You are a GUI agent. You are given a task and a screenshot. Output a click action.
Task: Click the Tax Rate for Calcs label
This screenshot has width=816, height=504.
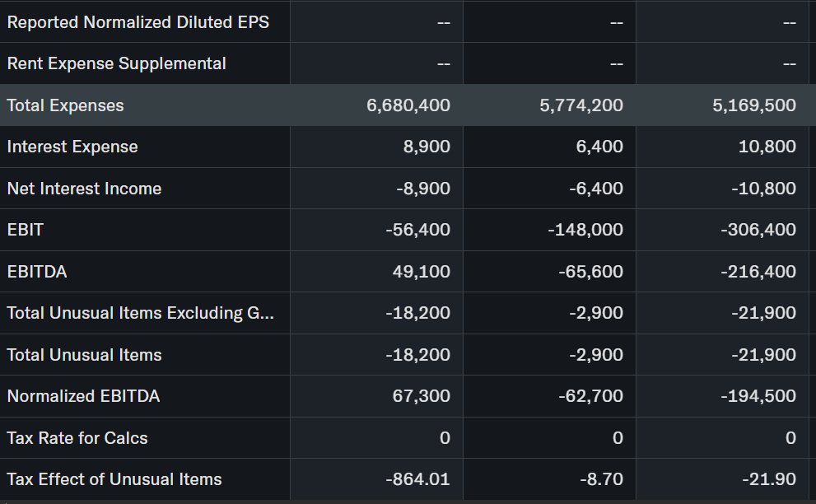point(77,438)
